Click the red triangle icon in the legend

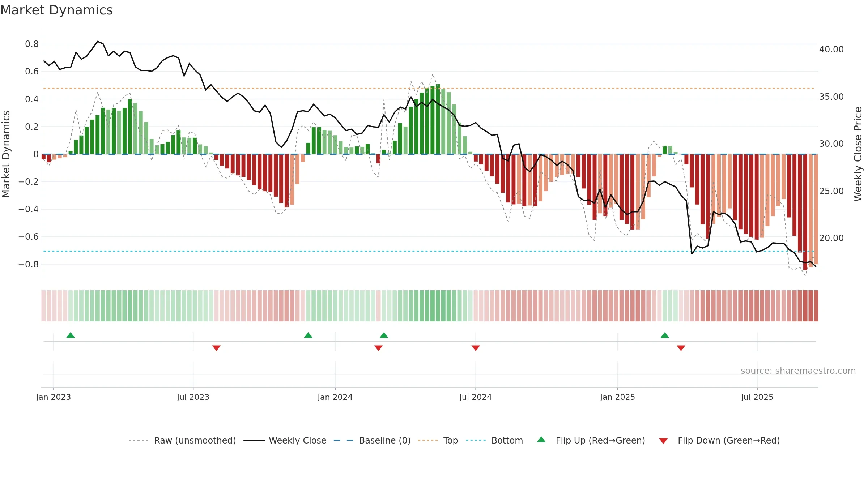click(663, 441)
